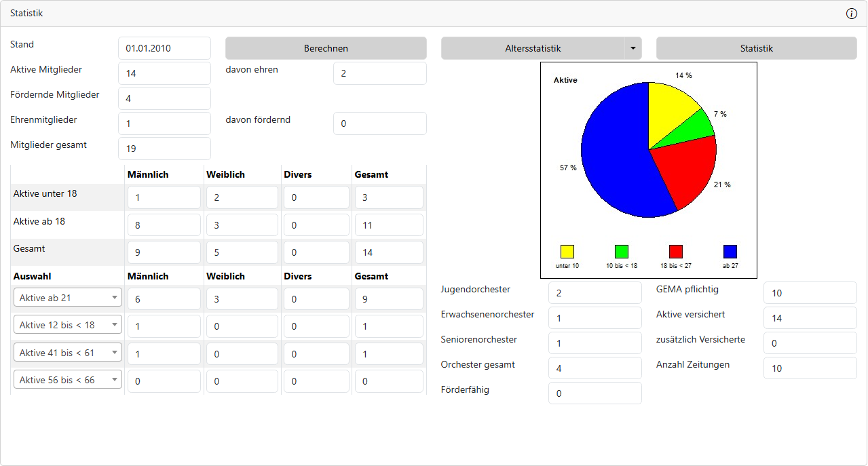Click the red '18 bis < 27' legend swatch
The image size is (868, 466).
675,252
